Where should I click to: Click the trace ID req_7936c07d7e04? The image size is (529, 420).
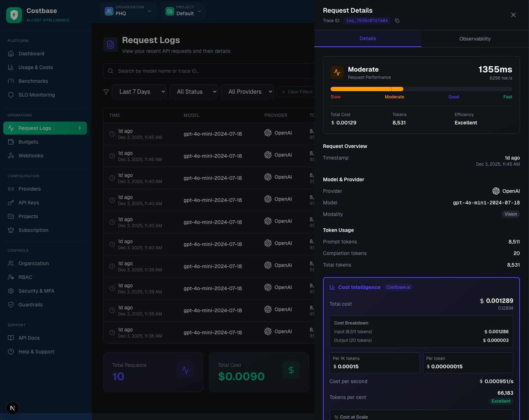tap(367, 21)
